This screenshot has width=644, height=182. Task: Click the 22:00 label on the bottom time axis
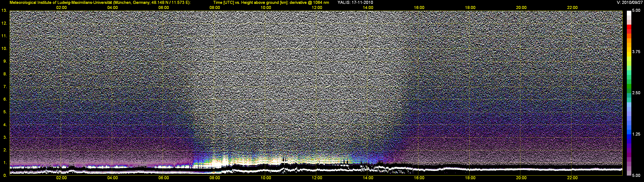point(572,178)
